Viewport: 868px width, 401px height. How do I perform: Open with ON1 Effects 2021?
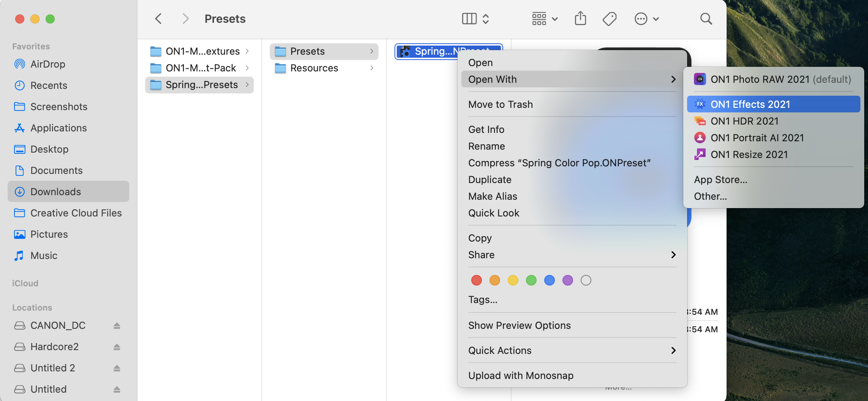point(750,104)
